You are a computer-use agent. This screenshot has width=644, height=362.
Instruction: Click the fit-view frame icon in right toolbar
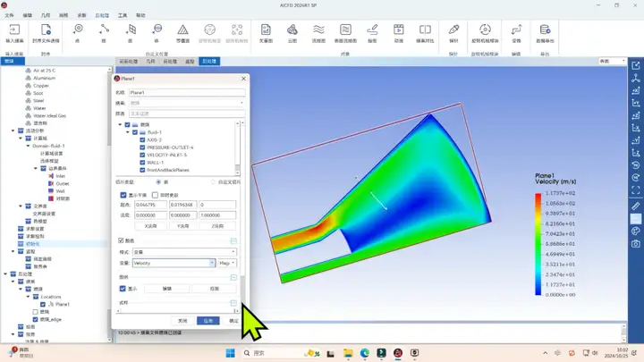[635, 190]
